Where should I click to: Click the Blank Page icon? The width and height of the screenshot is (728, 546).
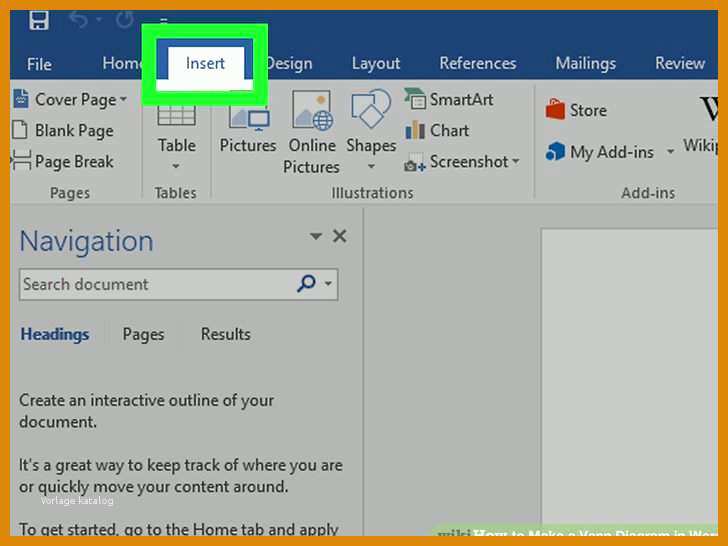pos(20,130)
